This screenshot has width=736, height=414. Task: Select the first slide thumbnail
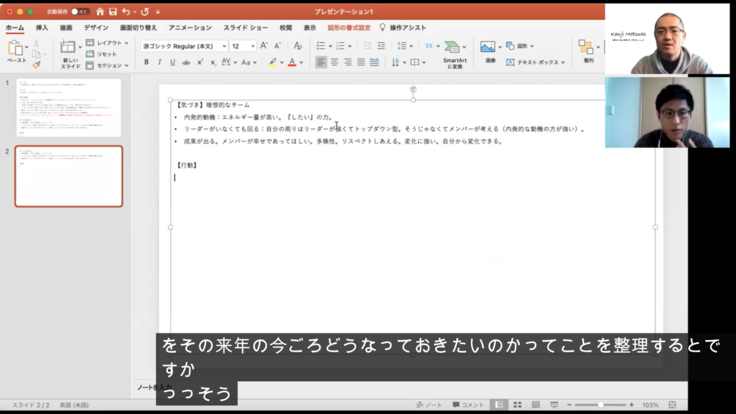[68, 108]
